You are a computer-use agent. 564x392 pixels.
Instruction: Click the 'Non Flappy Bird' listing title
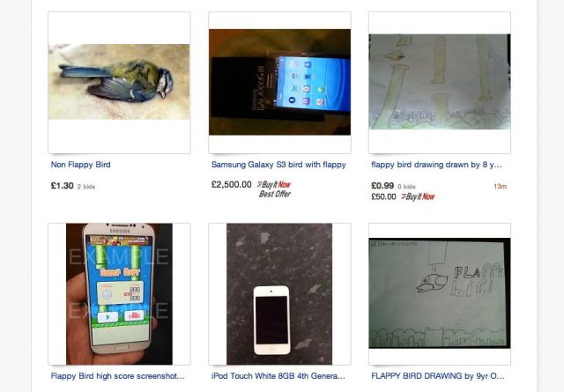coord(80,165)
